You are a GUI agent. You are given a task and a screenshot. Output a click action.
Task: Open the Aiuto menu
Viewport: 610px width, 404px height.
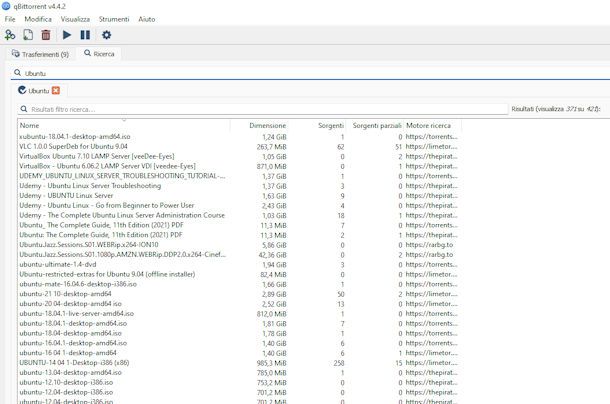coord(147,19)
